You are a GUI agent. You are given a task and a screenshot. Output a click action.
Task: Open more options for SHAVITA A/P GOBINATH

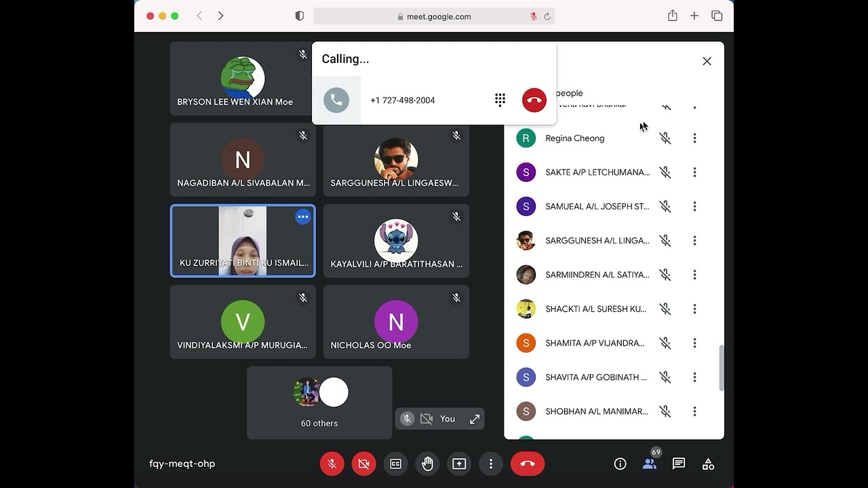point(694,377)
